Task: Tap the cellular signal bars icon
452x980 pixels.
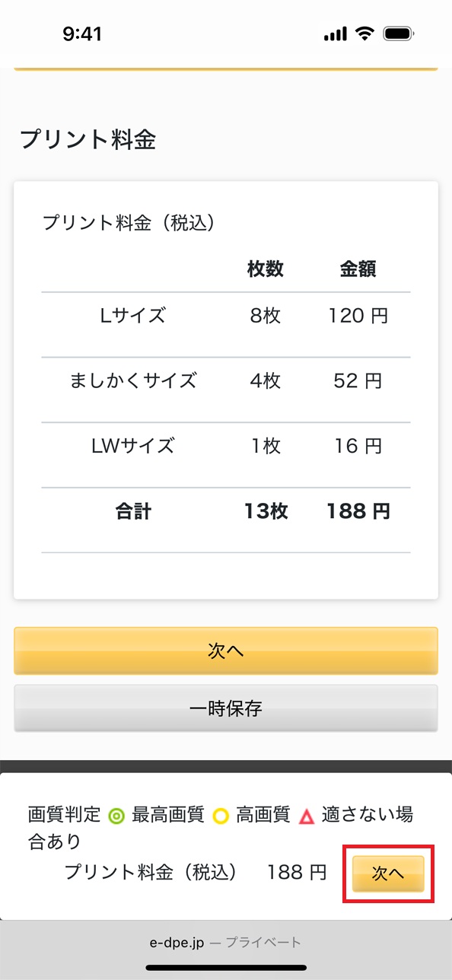Action: (335, 34)
